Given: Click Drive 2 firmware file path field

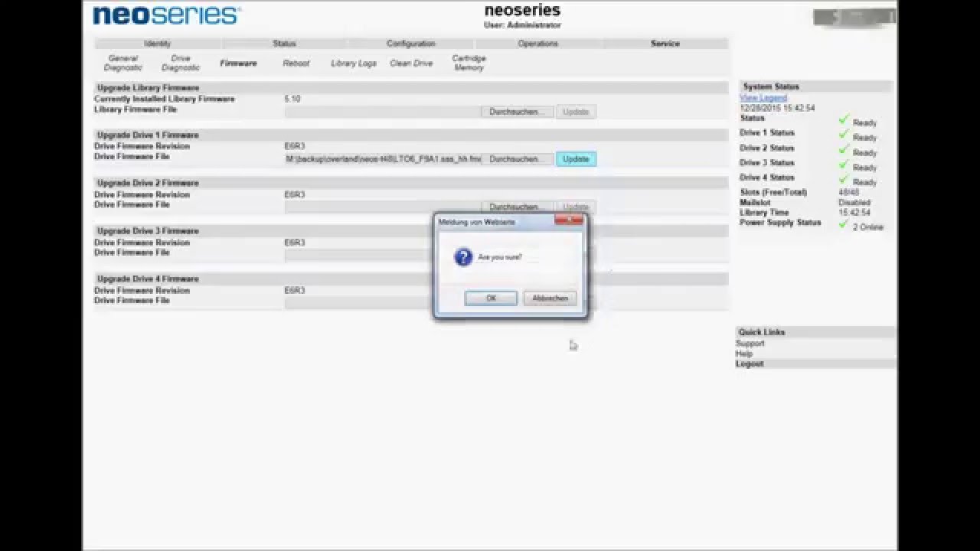Looking at the screenshot, I should [x=383, y=207].
